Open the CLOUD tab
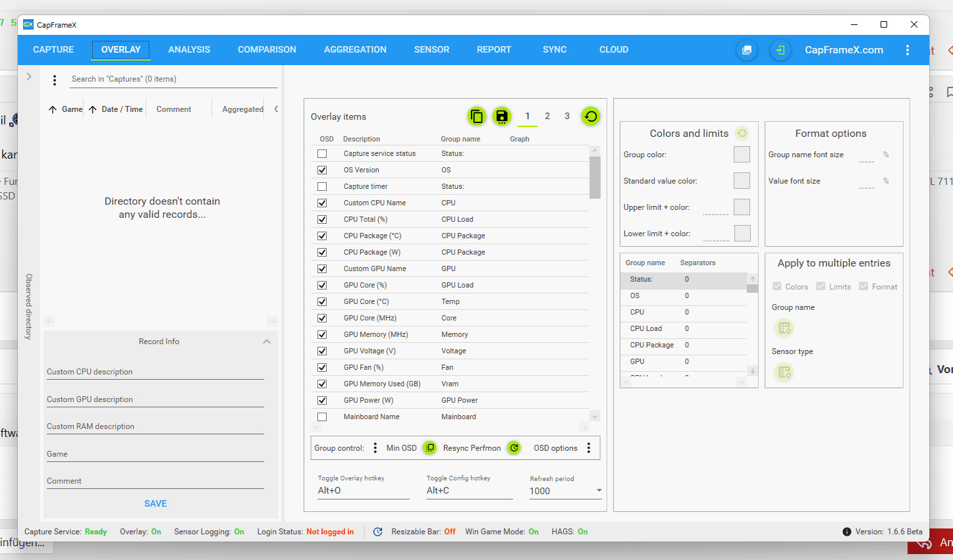 (614, 49)
